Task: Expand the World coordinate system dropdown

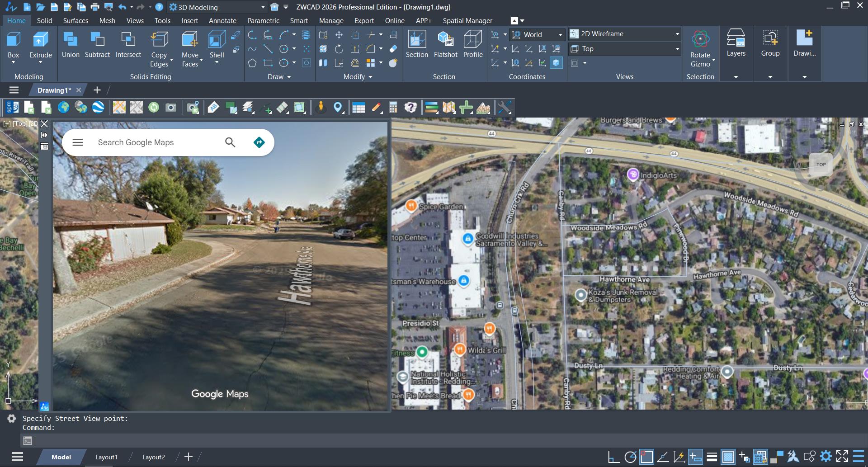Action: 559,34
